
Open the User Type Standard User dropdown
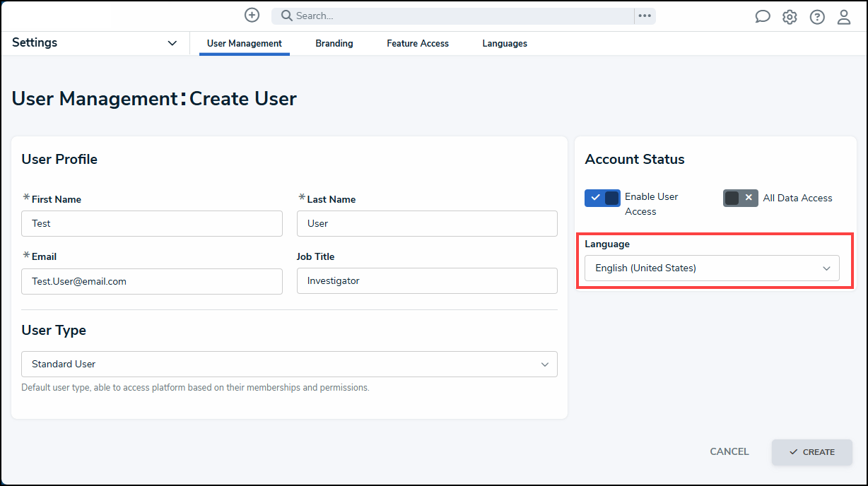pyautogui.click(x=289, y=364)
